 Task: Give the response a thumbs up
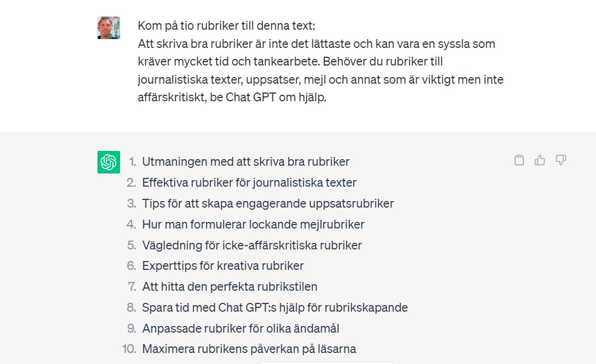540,160
